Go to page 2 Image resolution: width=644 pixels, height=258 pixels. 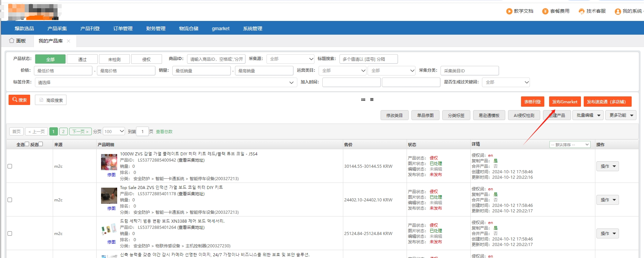(x=63, y=131)
